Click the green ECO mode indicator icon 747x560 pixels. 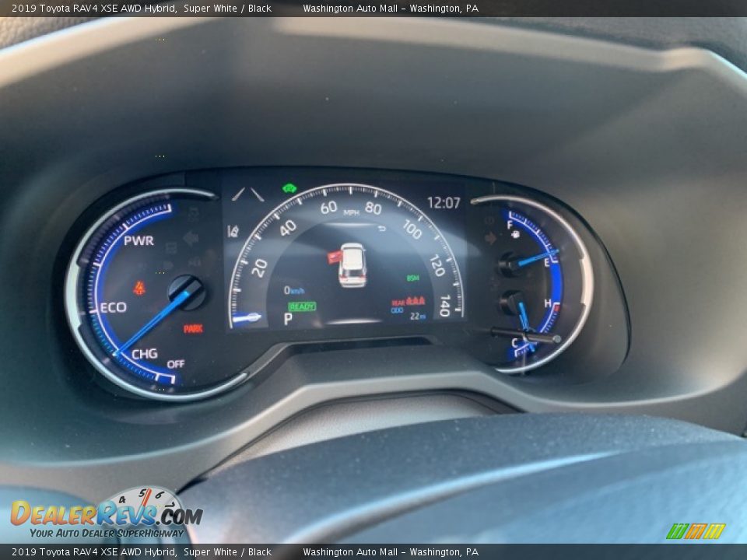click(289, 188)
